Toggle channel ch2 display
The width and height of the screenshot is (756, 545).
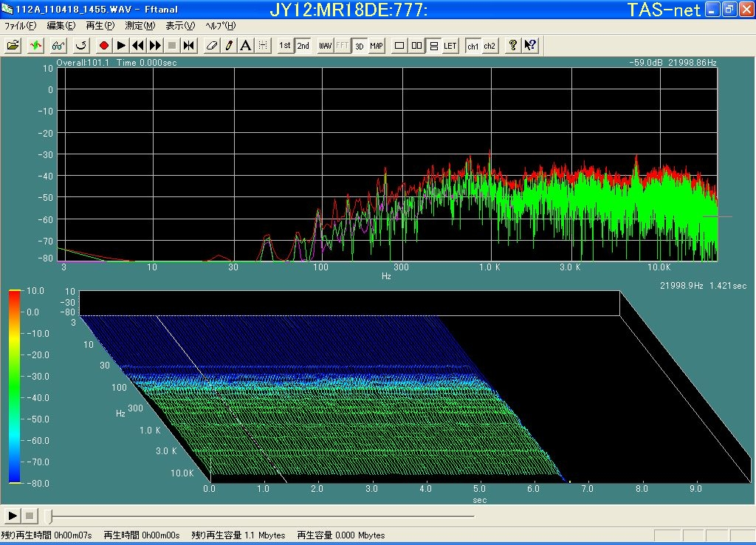click(x=490, y=45)
